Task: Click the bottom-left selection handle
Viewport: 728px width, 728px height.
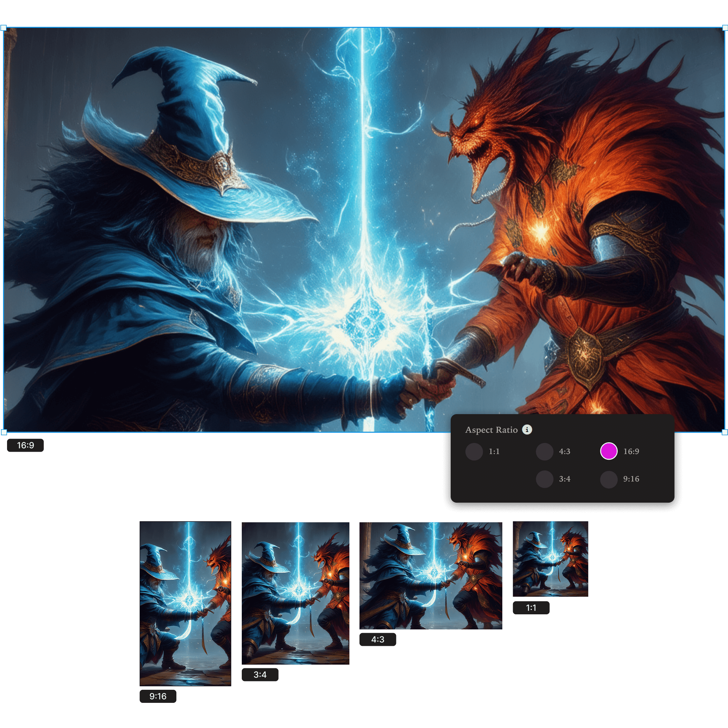Action: (4, 432)
